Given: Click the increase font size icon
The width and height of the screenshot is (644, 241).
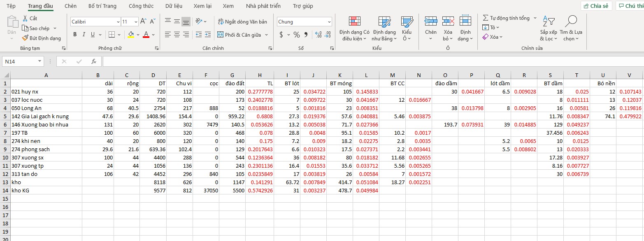Looking at the screenshot, I should coord(143,21).
